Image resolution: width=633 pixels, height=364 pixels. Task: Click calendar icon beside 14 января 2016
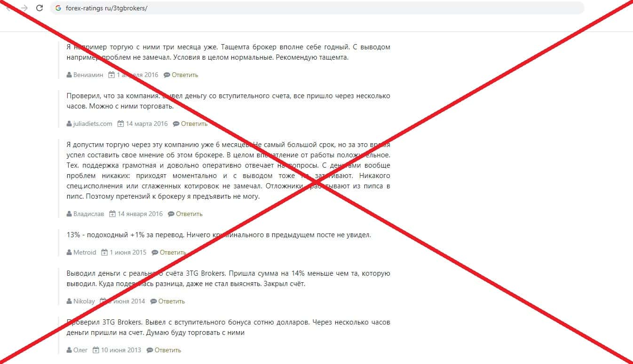tap(112, 214)
